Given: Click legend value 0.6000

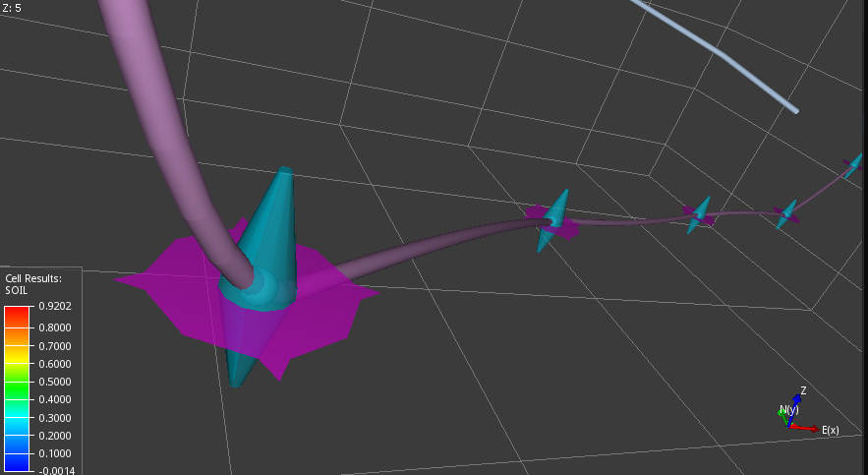Looking at the screenshot, I should pos(55,364).
